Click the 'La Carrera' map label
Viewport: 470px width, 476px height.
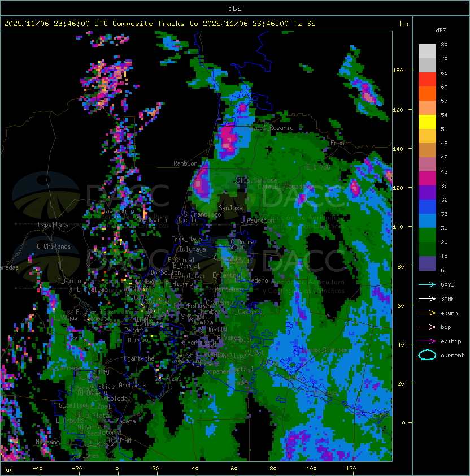click(x=64, y=368)
